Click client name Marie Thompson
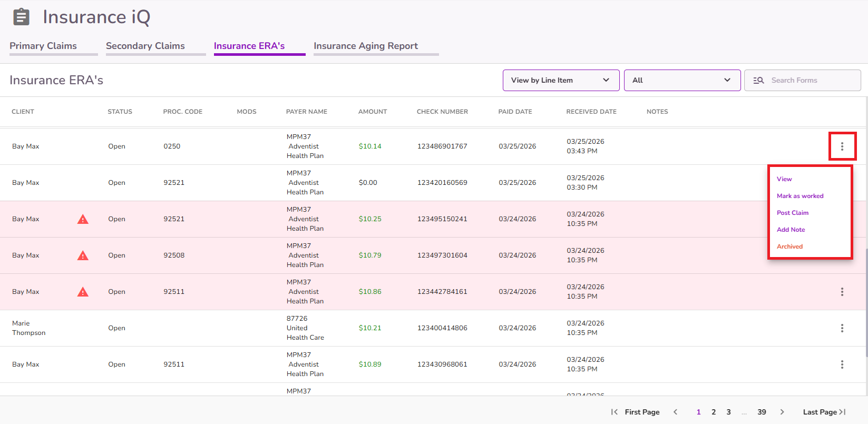The width and height of the screenshot is (868, 424). [x=29, y=328]
